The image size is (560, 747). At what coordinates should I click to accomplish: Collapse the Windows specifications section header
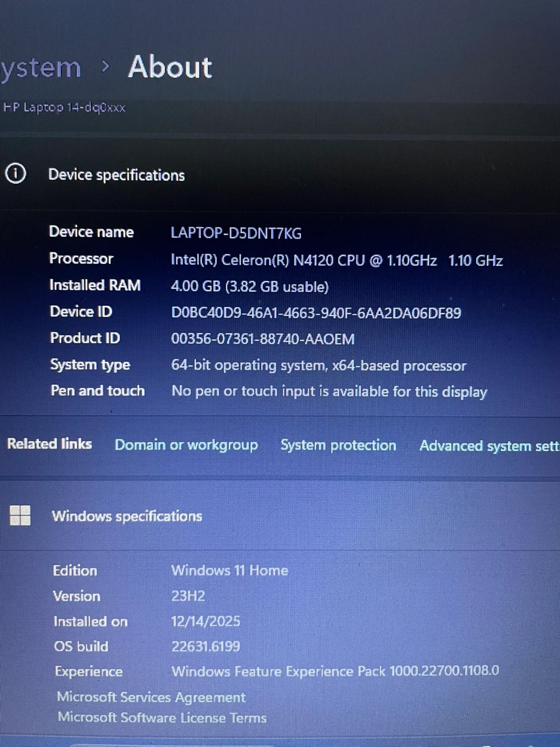pos(280,516)
